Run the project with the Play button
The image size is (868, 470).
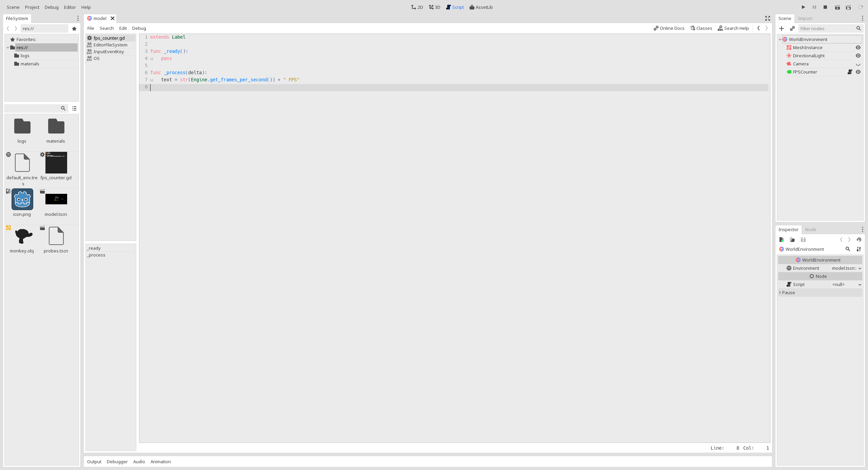tap(803, 7)
